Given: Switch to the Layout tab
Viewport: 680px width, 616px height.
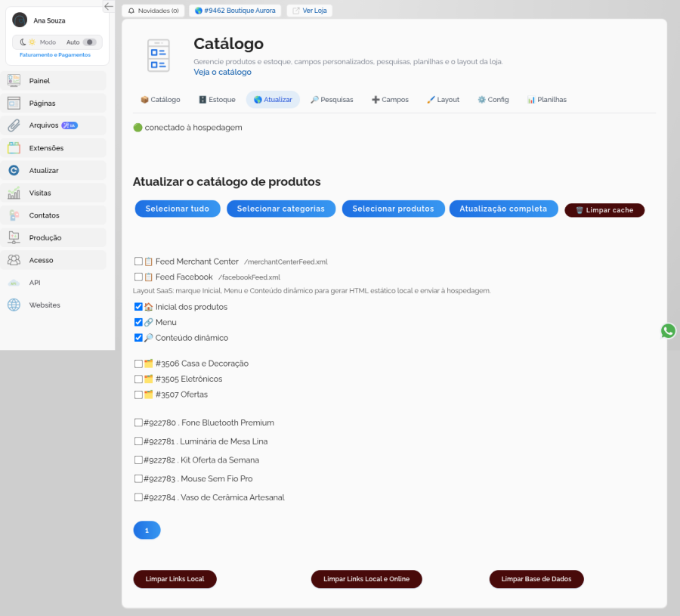Looking at the screenshot, I should pos(443,99).
